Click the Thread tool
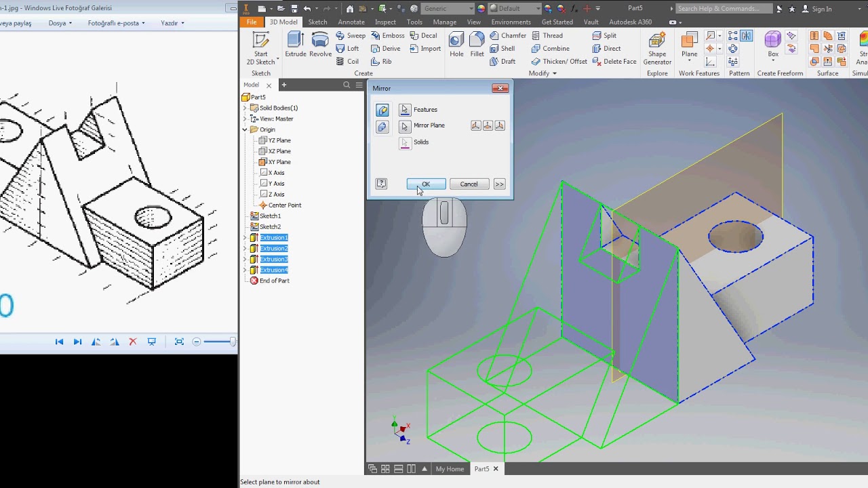This screenshot has height=488, width=868. click(x=547, y=36)
